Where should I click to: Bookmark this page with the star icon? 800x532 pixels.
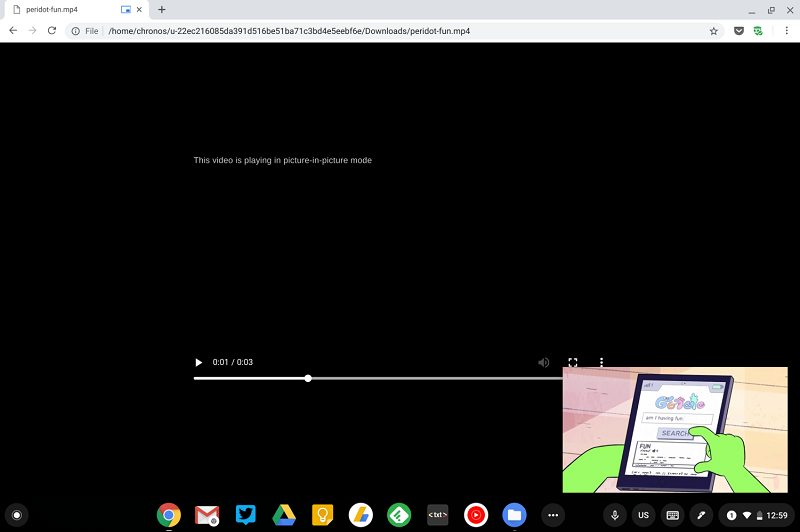(714, 31)
